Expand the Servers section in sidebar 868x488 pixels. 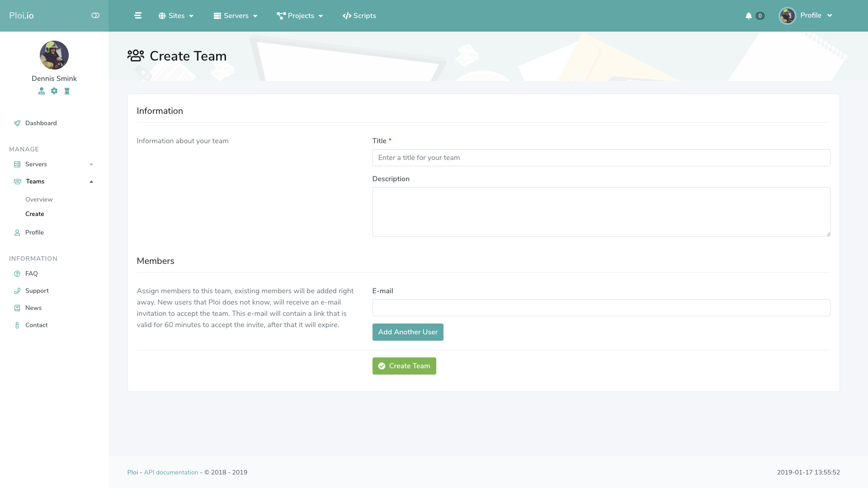click(x=54, y=164)
